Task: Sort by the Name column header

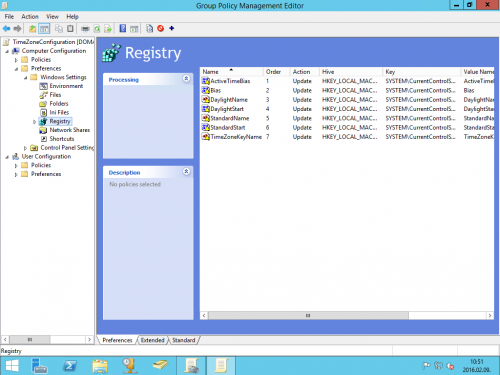Action: point(232,72)
